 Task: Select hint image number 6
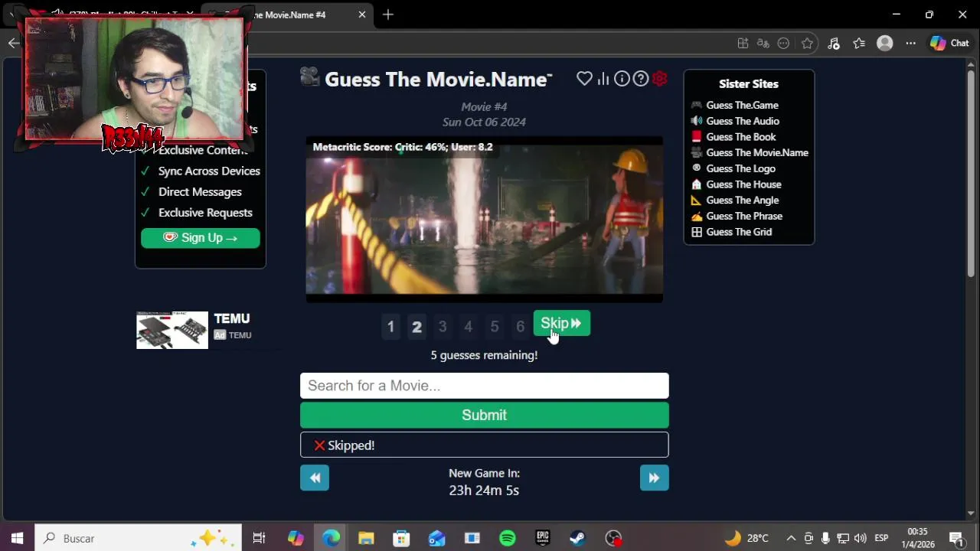point(521,327)
